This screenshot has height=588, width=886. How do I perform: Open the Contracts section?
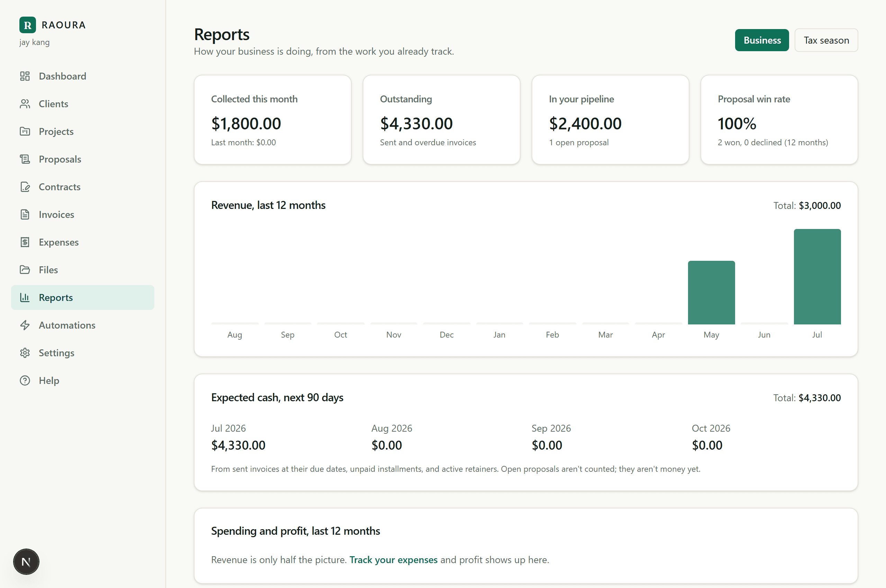coord(83,187)
